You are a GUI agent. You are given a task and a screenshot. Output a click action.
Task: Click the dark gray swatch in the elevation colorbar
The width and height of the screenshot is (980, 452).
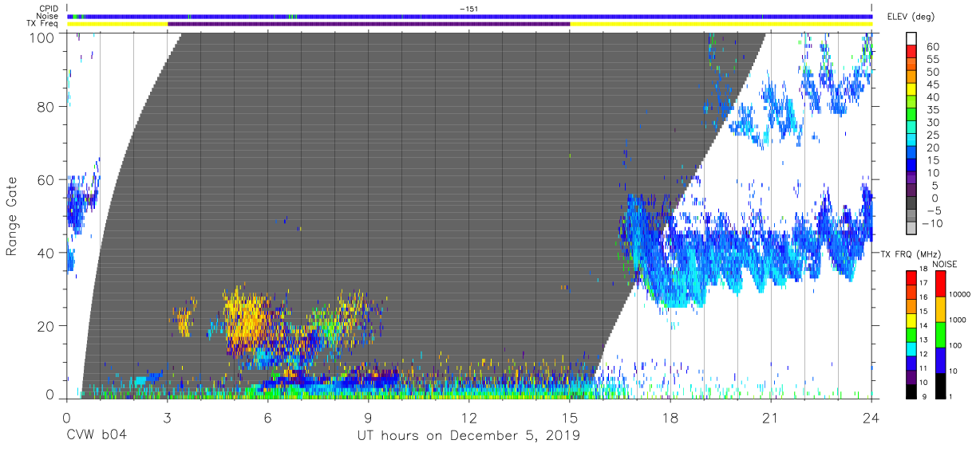(x=911, y=204)
